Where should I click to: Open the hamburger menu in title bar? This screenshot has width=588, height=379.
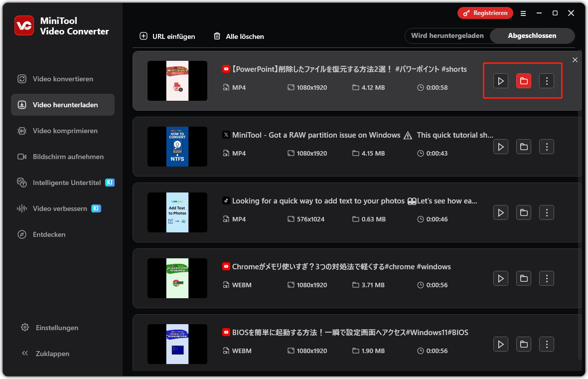tap(523, 13)
